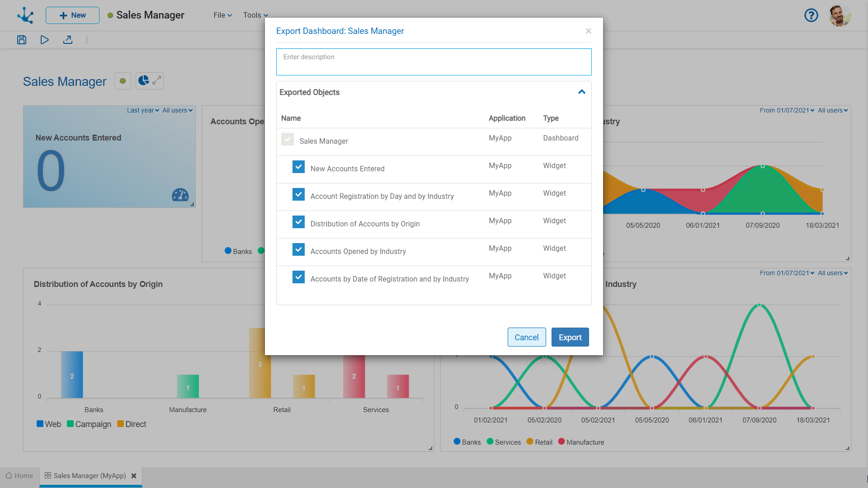Click the Enter description input field
Screen dimensions: 868x488
434,62
